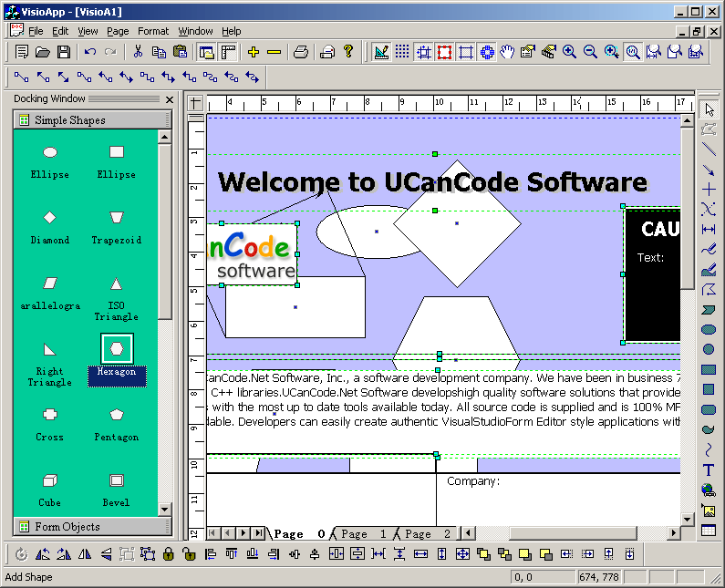This screenshot has width=725, height=588.
Task: Open the Window menu
Action: pos(195,31)
